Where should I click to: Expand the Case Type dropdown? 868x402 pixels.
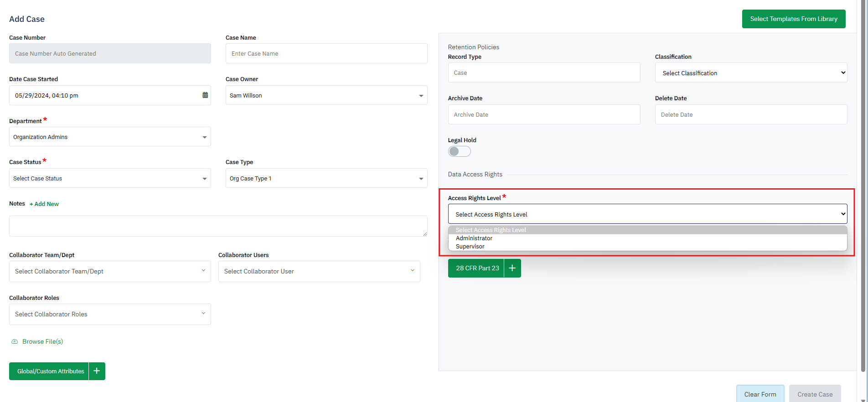[326, 178]
